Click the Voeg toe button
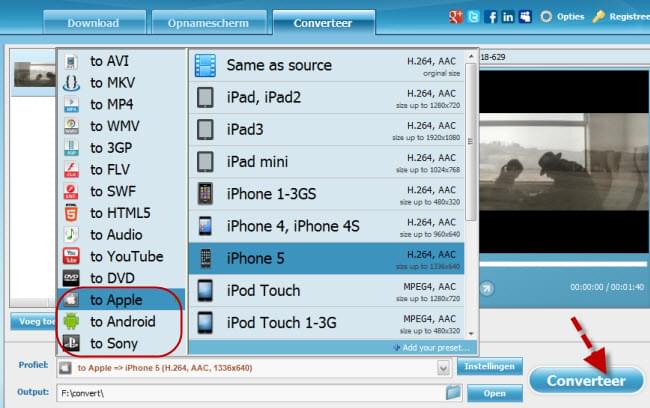 (x=33, y=321)
